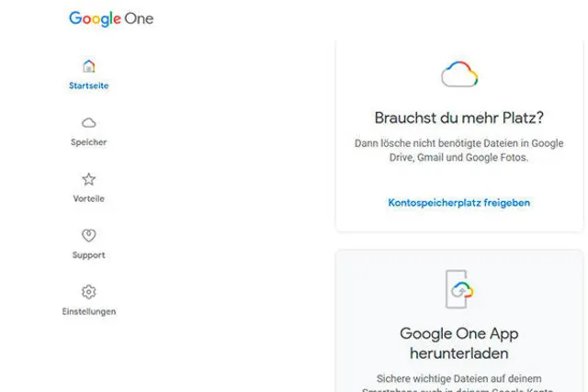Select the Vorteile sidebar label
Image resolution: width=588 pixels, height=392 pixels.
89,199
